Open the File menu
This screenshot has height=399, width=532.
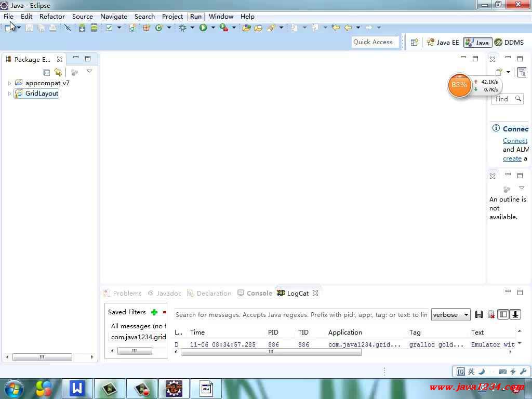point(8,17)
